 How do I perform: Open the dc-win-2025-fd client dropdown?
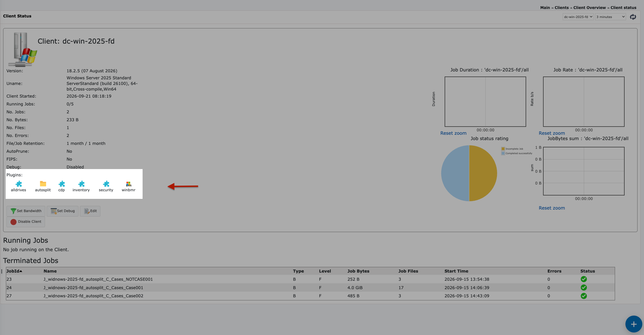coord(578,17)
